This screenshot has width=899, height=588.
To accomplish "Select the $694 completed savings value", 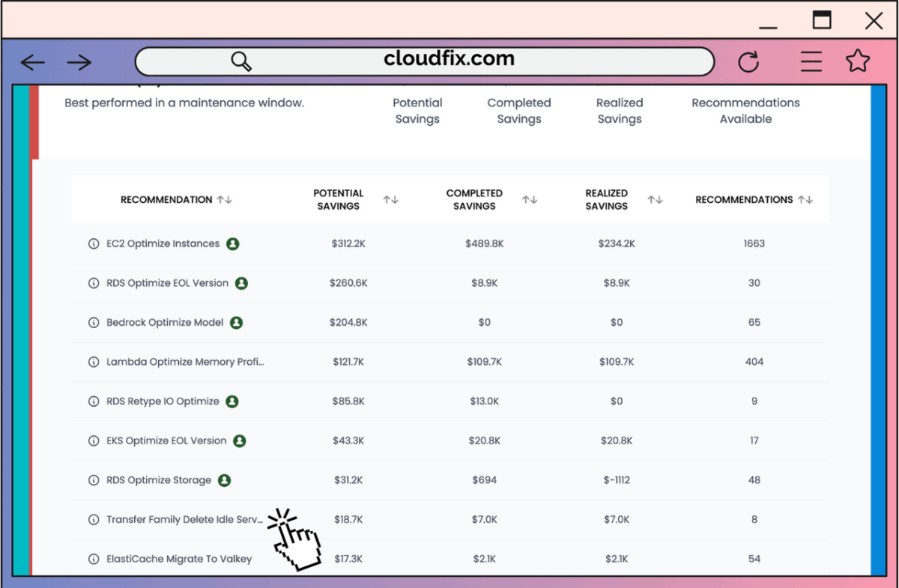I will click(484, 480).
